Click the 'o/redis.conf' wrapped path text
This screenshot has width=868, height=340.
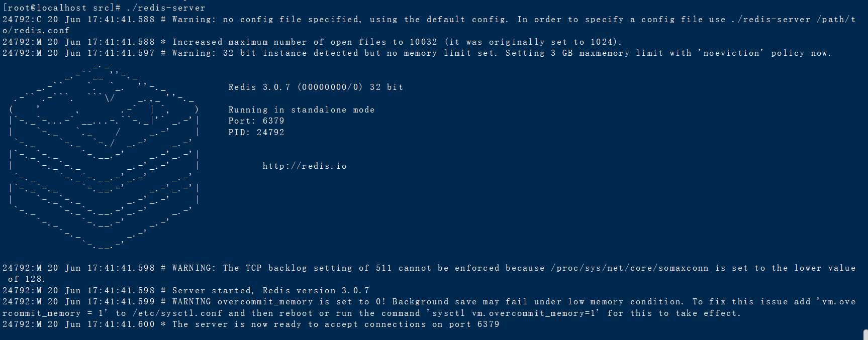tap(36, 31)
